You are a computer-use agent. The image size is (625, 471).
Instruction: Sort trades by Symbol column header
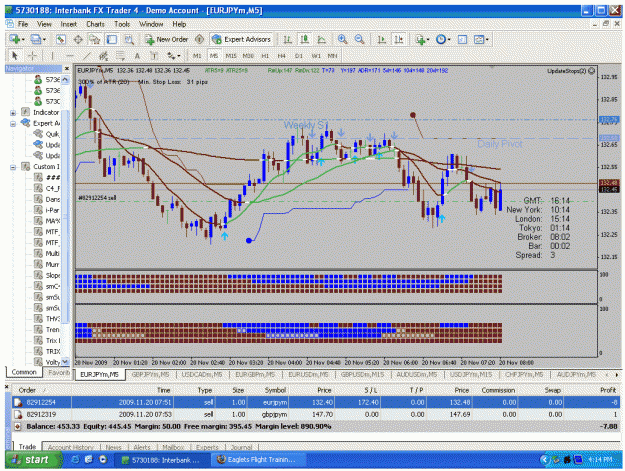point(275,390)
